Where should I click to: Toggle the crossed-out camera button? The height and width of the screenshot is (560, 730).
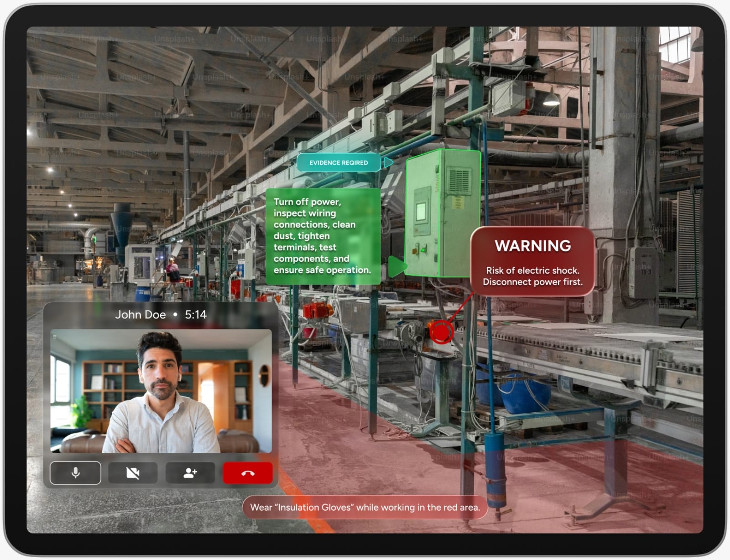(133, 473)
